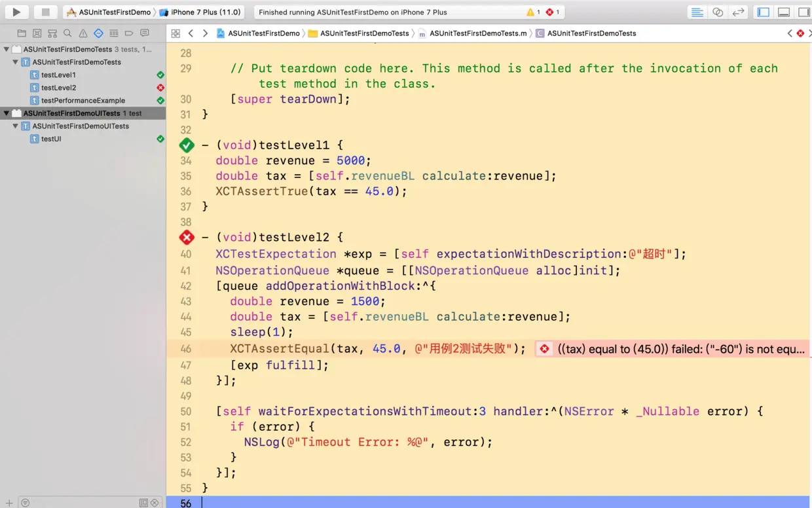
Task: Show only tests in the current scheme
Action: [143, 503]
